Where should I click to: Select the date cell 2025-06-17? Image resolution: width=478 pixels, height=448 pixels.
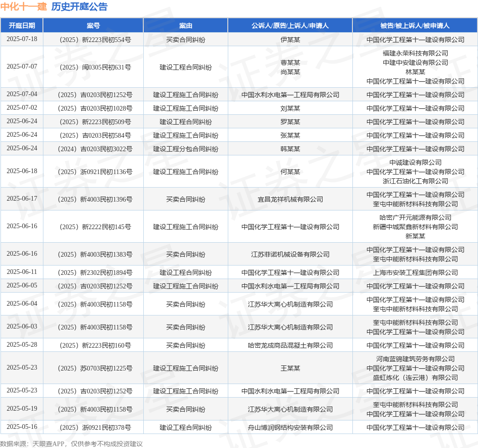22,199
